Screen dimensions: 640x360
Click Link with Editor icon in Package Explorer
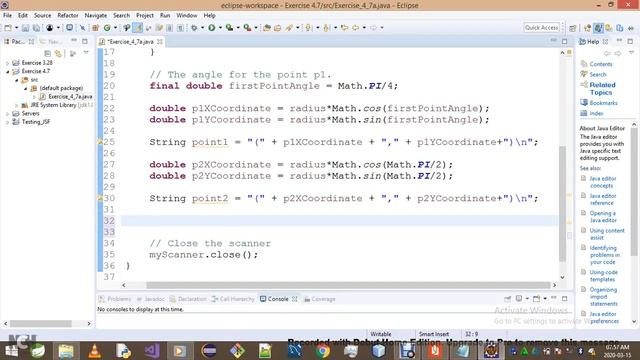(x=58, y=53)
